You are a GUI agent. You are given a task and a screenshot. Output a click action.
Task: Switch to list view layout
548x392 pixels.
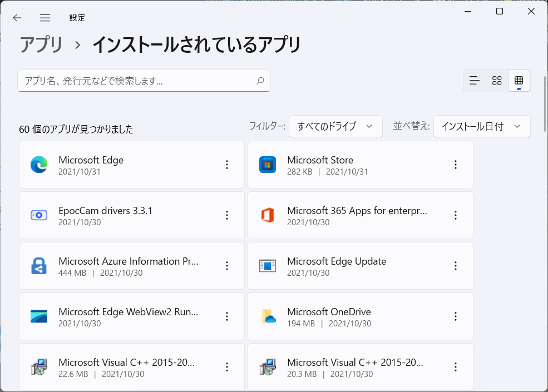coord(474,81)
